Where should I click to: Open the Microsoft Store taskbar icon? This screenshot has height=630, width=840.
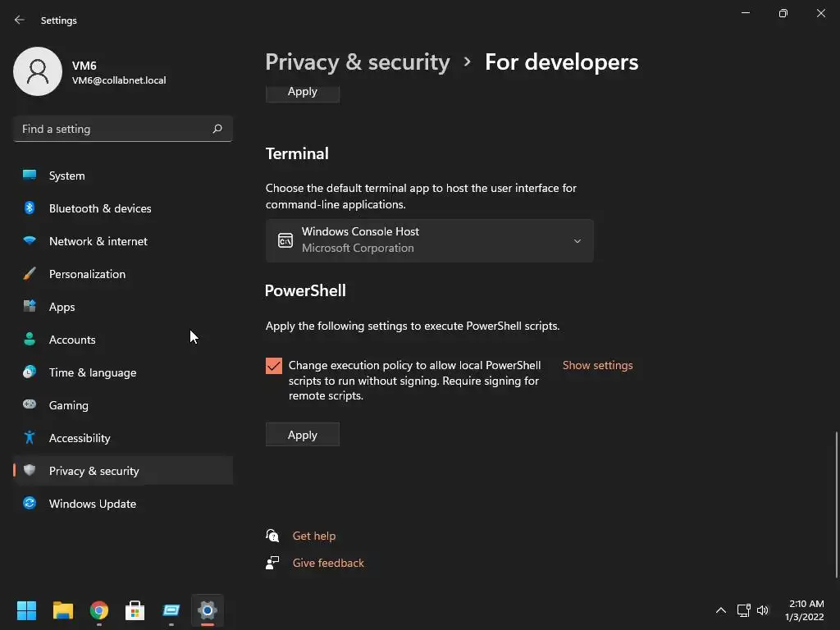[135, 610]
